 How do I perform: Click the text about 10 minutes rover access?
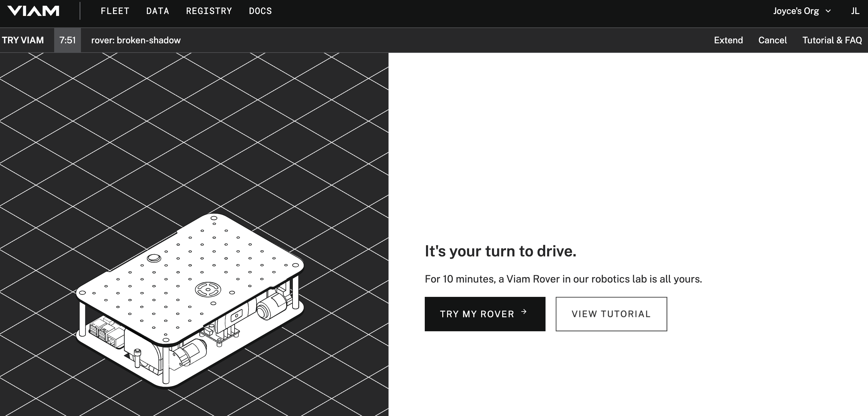563,279
